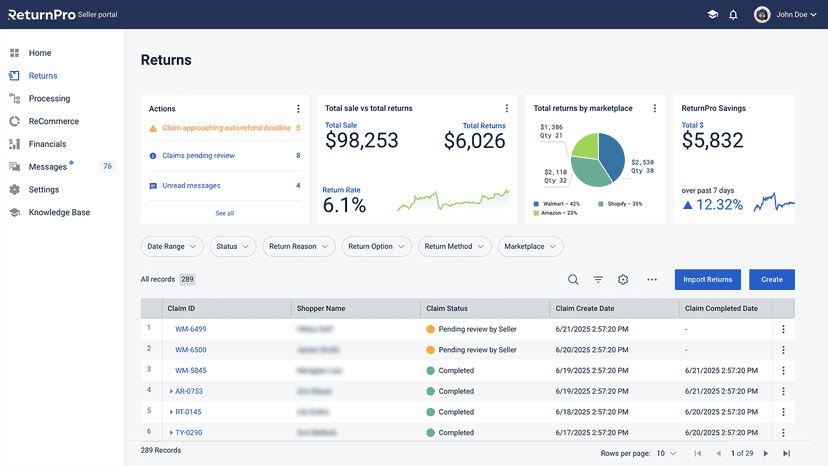Viewport: 828px width, 466px height.
Task: Sort by Claim Create Date column header
Action: click(585, 309)
